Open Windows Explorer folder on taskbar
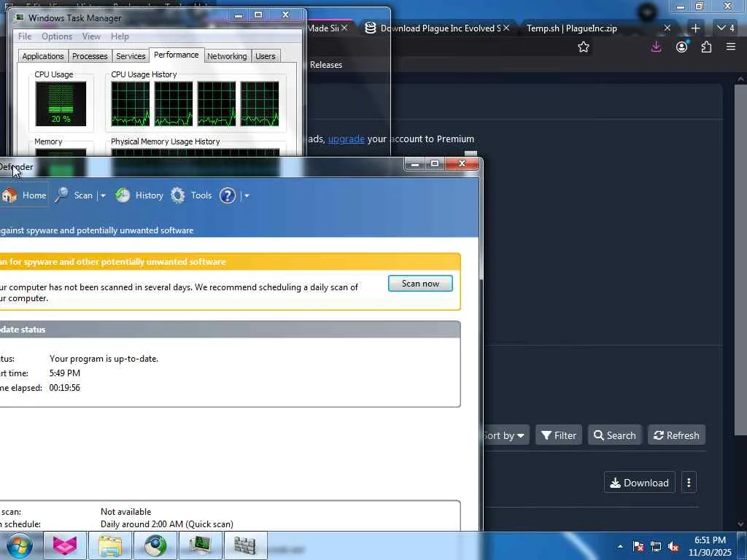The width and height of the screenshot is (747, 560). [x=110, y=545]
